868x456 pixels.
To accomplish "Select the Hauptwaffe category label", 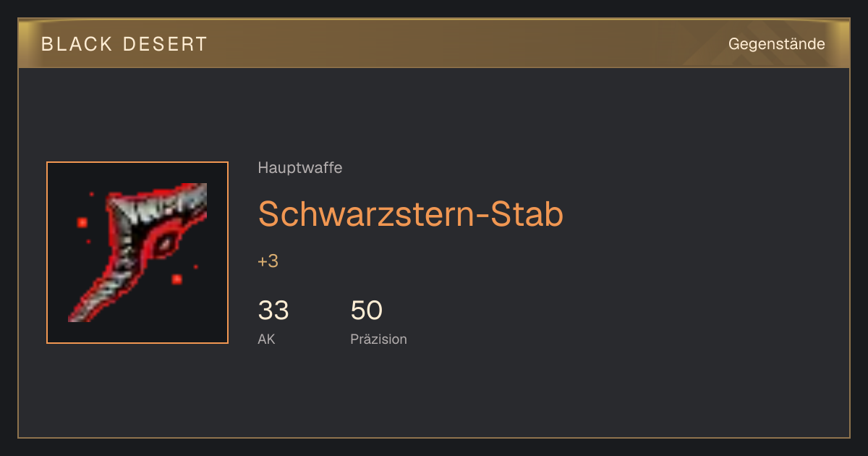I will [x=299, y=168].
